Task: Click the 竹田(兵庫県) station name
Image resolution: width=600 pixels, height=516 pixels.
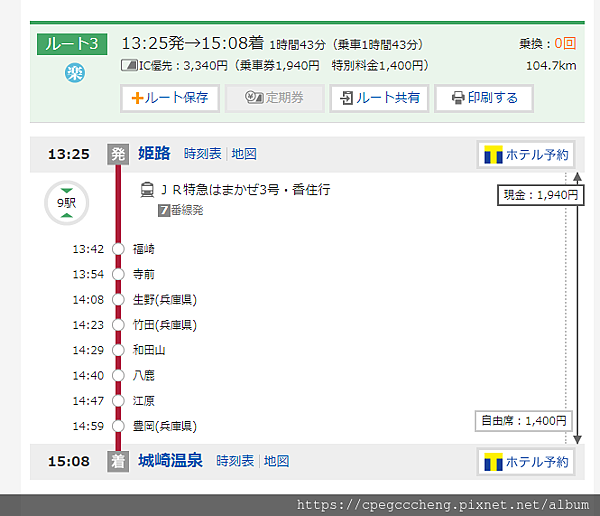Action: pyautogui.click(x=165, y=325)
